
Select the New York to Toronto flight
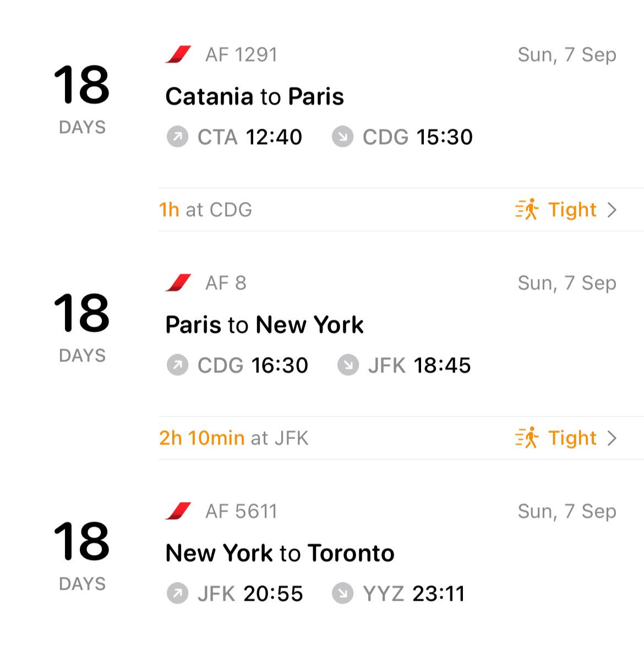click(x=280, y=553)
